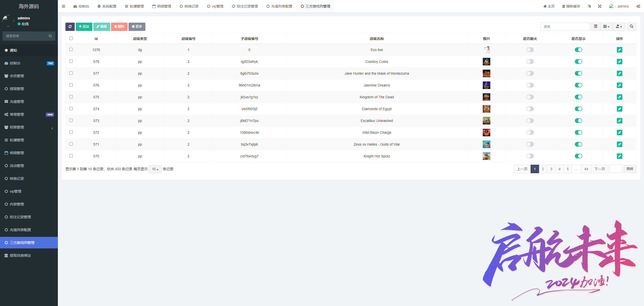Image resolution: width=644 pixels, height=306 pixels.
Task: Click edit pencil for Jasmine Dreams row
Action: point(619,85)
